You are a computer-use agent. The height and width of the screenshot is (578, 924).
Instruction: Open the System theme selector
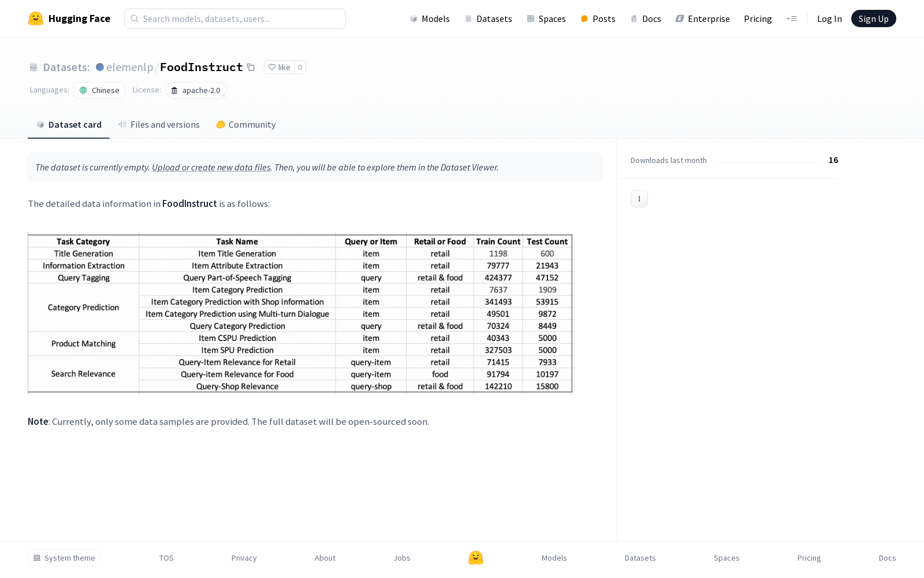click(65, 558)
